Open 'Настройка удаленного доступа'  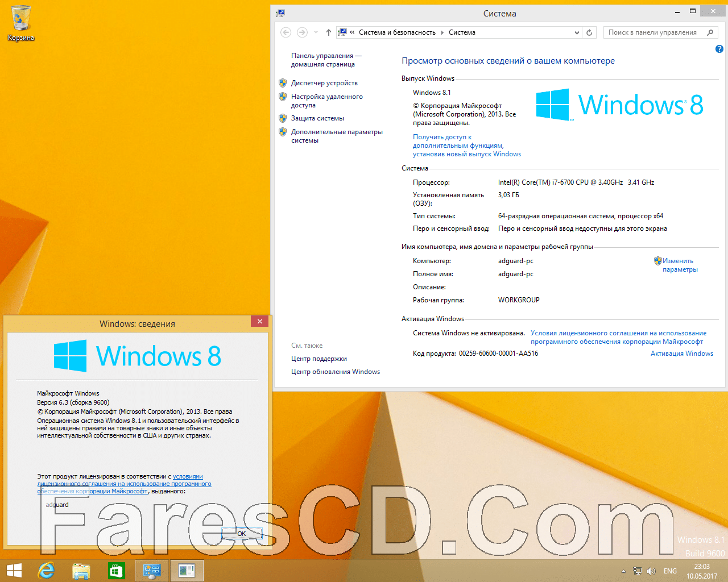click(327, 101)
